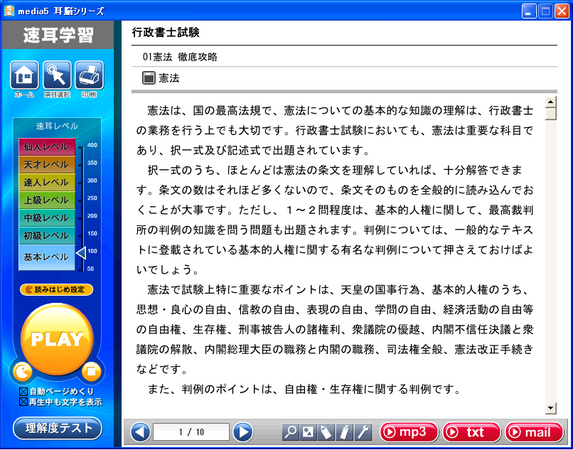Image resolution: width=573 pixels, height=450 pixels.
Task: Click the magnifier search icon in bottom toolbar
Action: (x=291, y=432)
